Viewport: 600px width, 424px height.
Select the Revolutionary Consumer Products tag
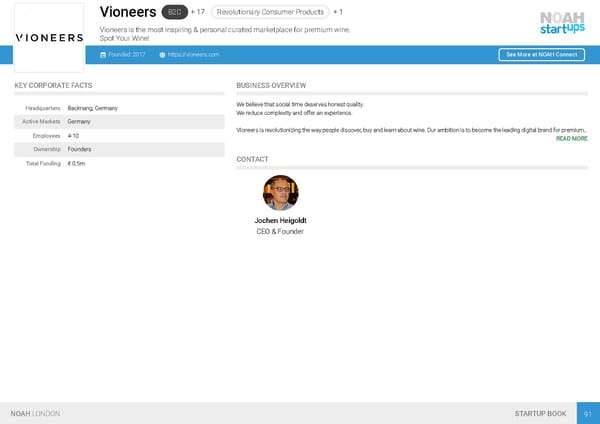(270, 12)
